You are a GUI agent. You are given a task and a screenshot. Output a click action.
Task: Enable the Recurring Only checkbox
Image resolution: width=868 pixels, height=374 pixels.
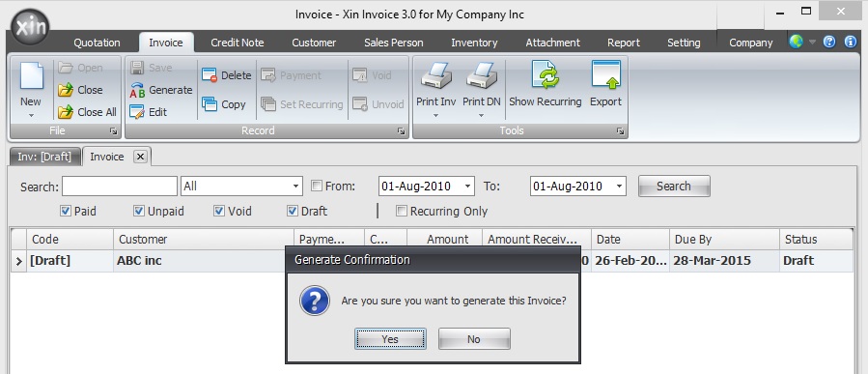[402, 211]
